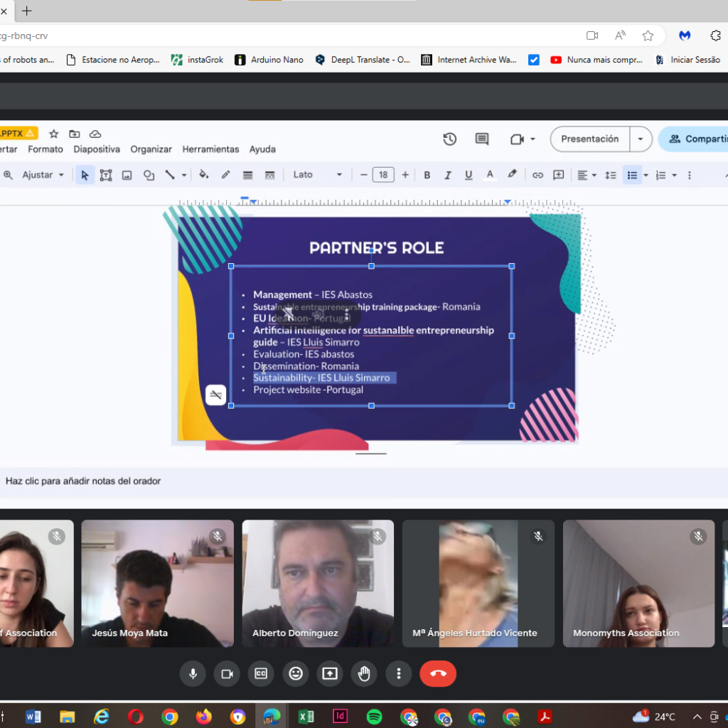
Task: Apply bold formatting to text
Action: [427, 175]
